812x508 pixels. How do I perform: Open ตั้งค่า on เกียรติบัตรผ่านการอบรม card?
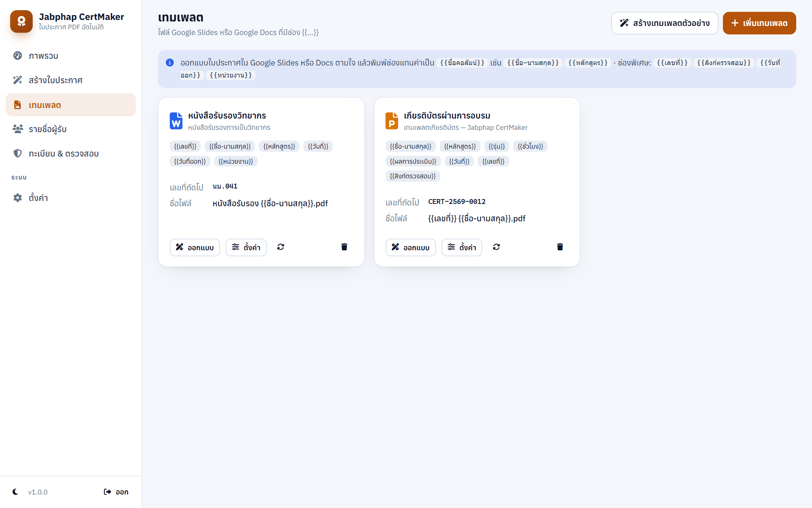click(x=462, y=247)
